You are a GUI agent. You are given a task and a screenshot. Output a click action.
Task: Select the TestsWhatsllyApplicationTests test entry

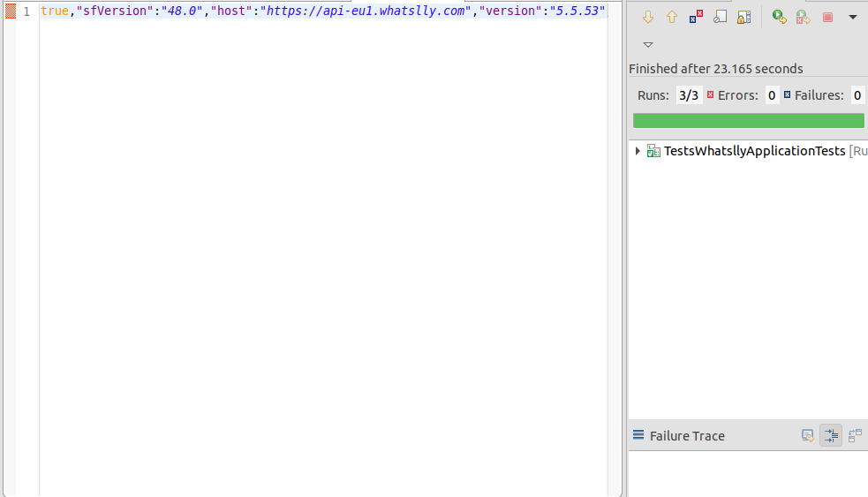point(754,151)
